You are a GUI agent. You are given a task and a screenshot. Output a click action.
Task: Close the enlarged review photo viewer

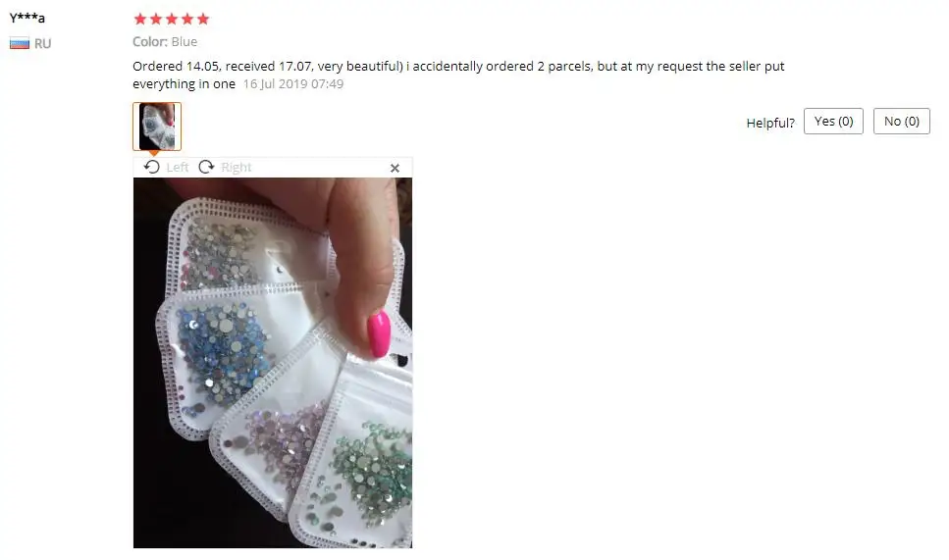click(395, 168)
